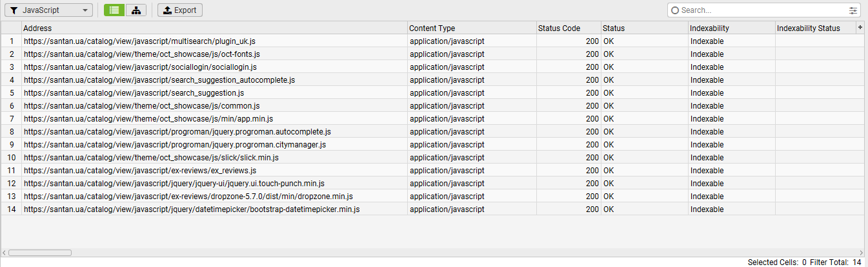Switch to tree view mode
Viewport: 868px width, 267px height.
136,10
